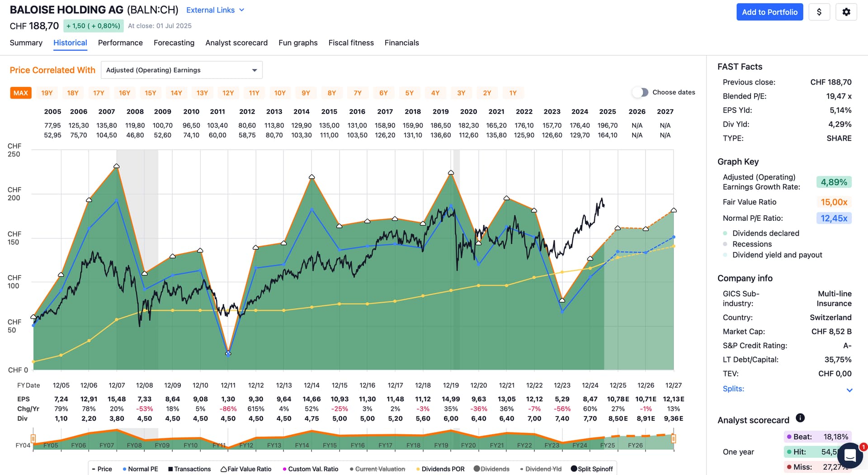This screenshot has width=868, height=475.
Task: Click the 12/19 fair value triangle marker
Action: coord(451,172)
